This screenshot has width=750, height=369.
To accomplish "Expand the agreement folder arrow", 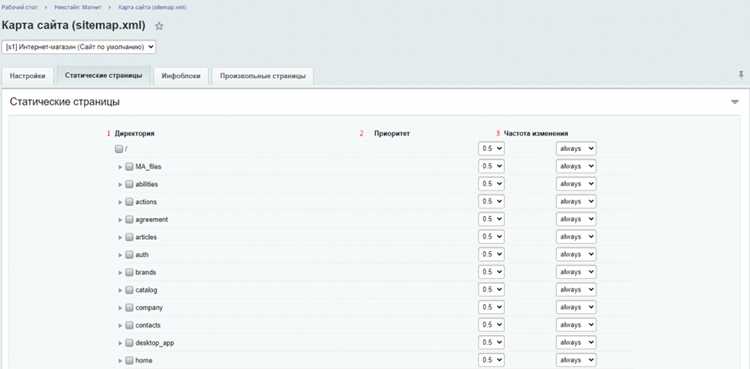I will (x=120, y=220).
